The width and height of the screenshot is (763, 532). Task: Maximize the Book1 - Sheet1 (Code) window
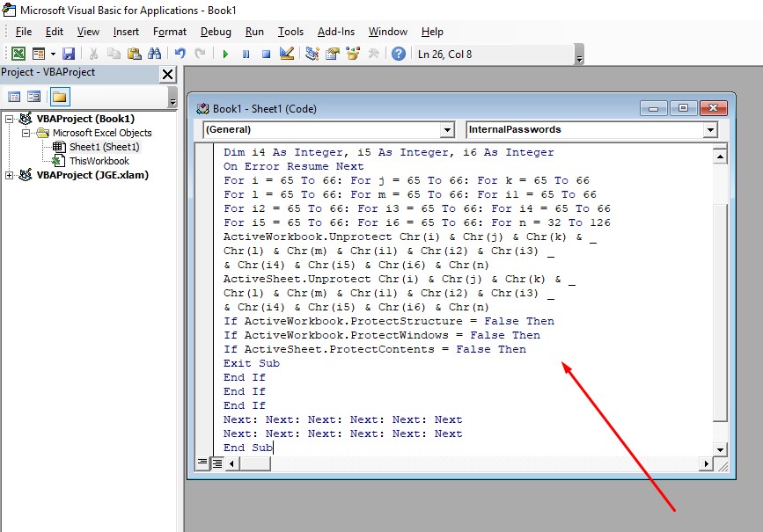click(683, 108)
